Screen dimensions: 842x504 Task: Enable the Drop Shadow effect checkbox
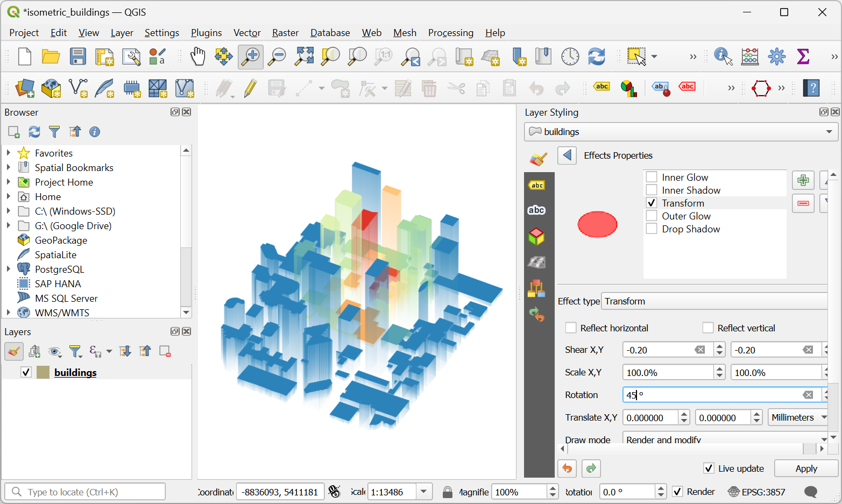pyautogui.click(x=652, y=229)
